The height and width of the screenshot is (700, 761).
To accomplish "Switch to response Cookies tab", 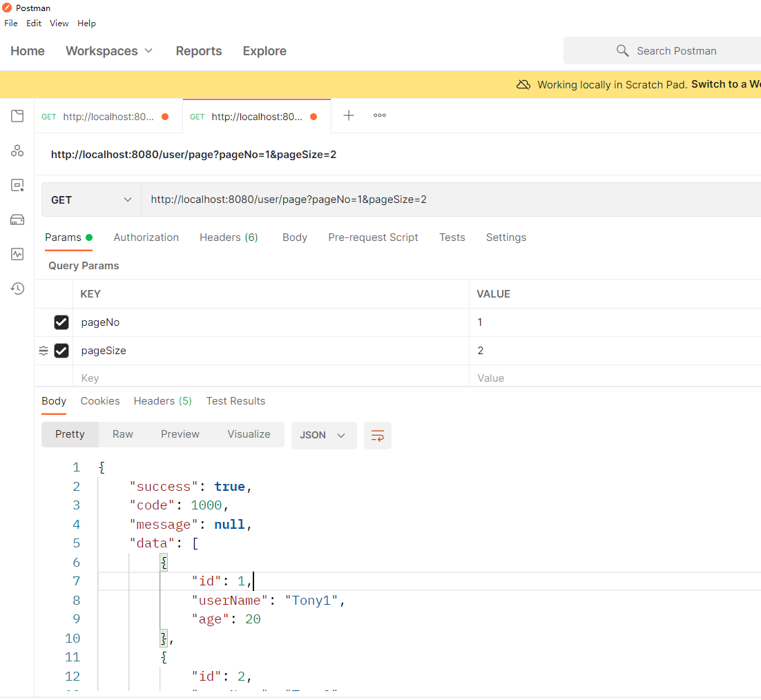I will (x=100, y=402).
